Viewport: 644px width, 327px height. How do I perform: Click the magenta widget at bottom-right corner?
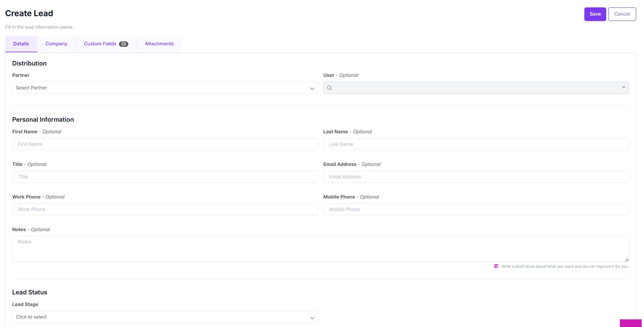point(630,323)
